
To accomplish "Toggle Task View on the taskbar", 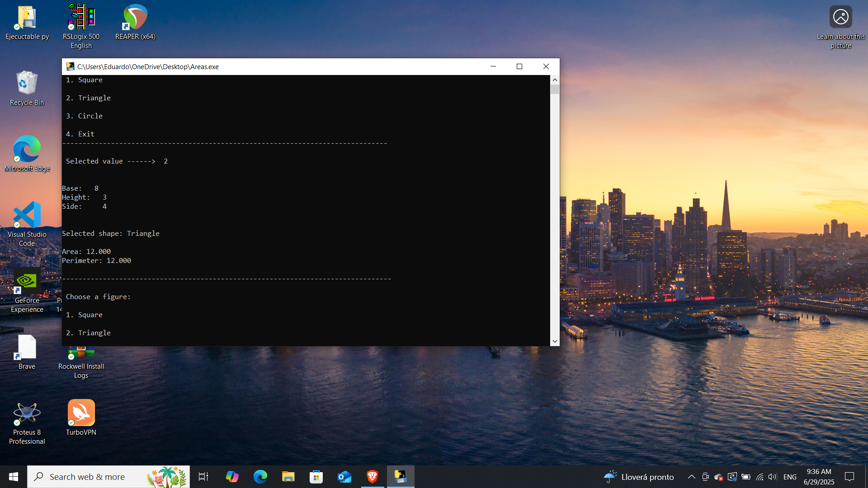I will pyautogui.click(x=203, y=477).
